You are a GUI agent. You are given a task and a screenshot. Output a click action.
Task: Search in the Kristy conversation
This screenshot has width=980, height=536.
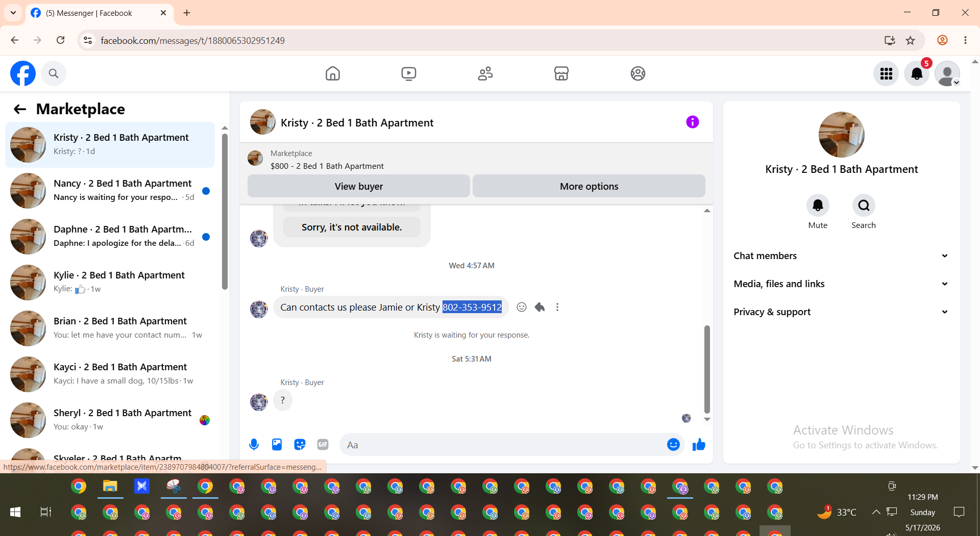(x=864, y=206)
